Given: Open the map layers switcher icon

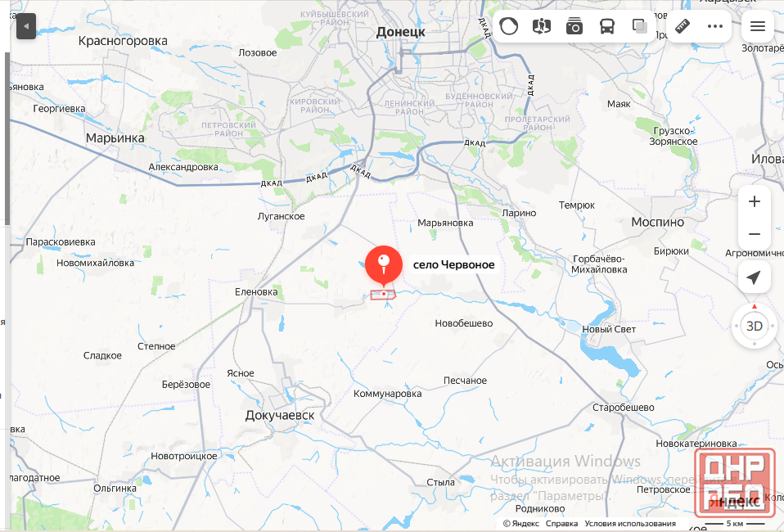Looking at the screenshot, I should pos(639,26).
